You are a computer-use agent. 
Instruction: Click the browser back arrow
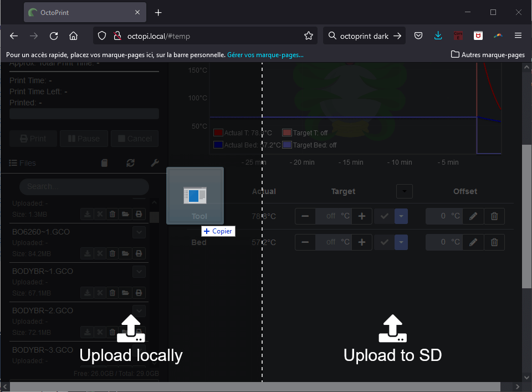point(14,36)
